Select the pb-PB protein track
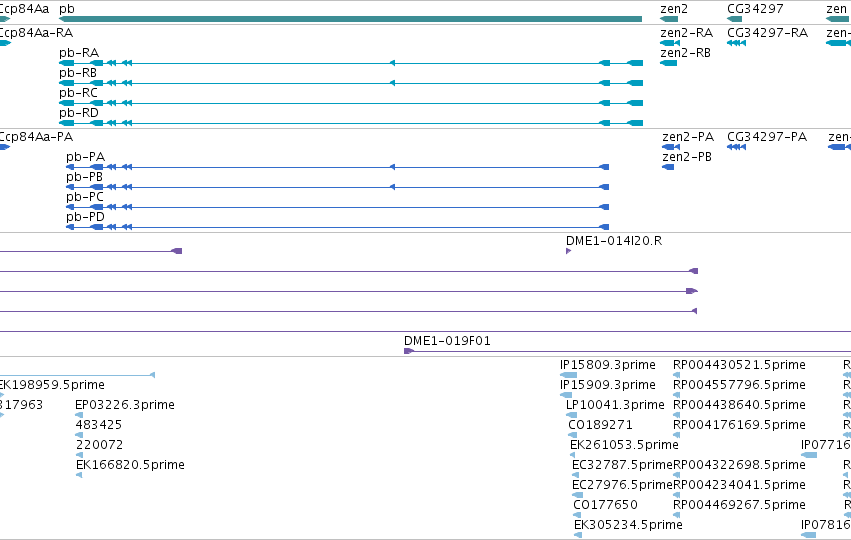This screenshot has width=851, height=540. (337, 187)
